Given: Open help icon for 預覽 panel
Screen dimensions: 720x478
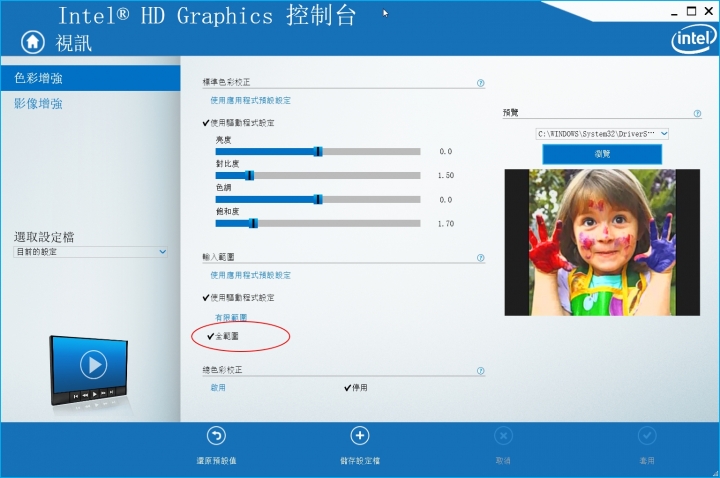Looking at the screenshot, I should (x=697, y=113).
